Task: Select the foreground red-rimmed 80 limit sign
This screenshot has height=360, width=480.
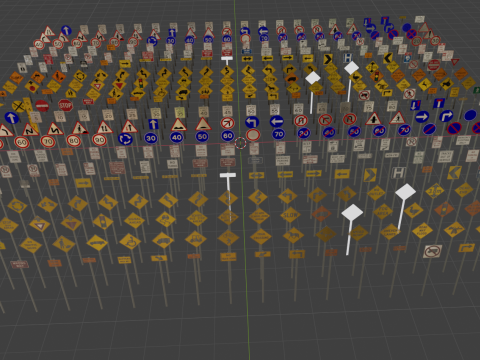Action: 74,140
